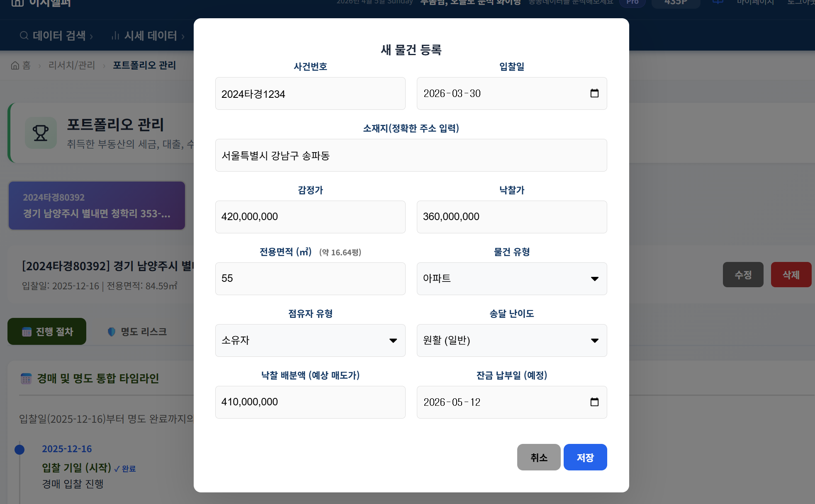The image size is (815, 504).
Task: Click the trophy icon on 포트폴리오 관리 banner
Action: (41, 133)
